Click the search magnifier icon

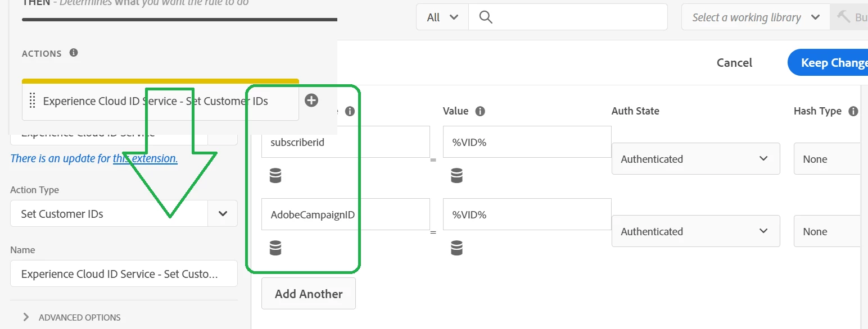[x=486, y=17]
